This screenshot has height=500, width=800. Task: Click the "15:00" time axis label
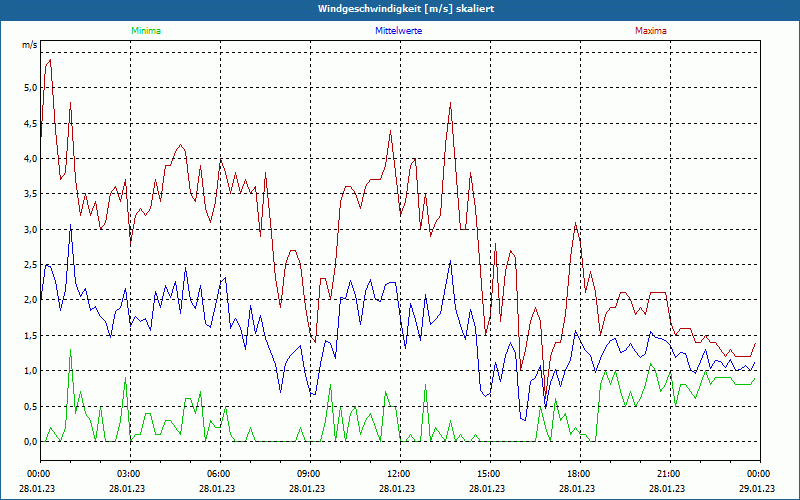pyautogui.click(x=487, y=474)
